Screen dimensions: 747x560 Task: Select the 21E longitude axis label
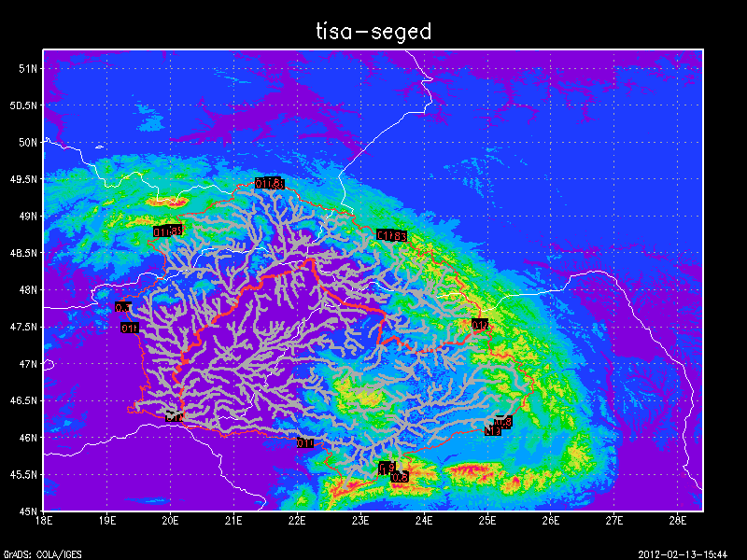click(233, 521)
